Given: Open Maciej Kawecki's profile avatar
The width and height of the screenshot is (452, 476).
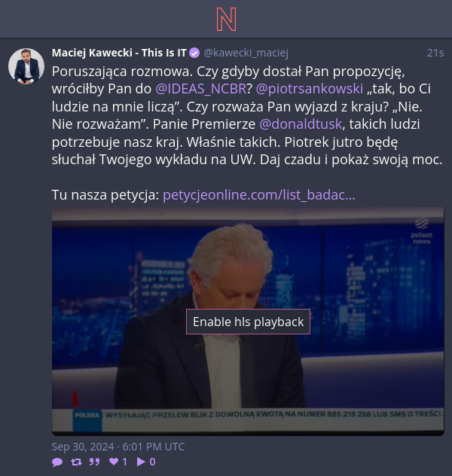Looking at the screenshot, I should point(26,66).
